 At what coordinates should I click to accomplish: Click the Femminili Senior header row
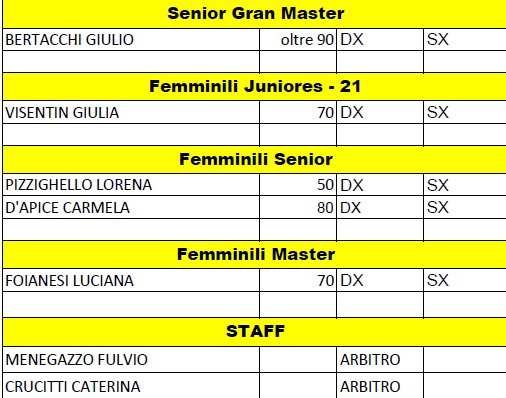coord(254,159)
